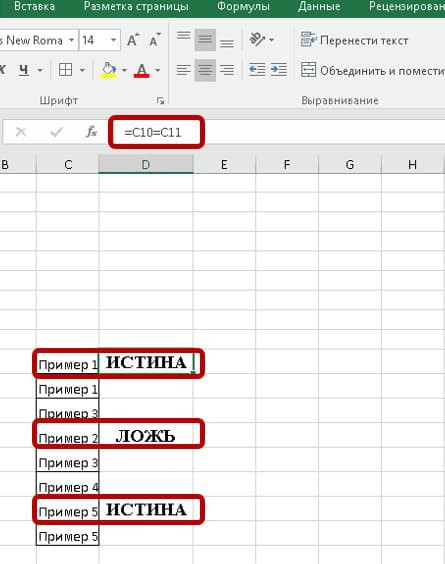The height and width of the screenshot is (564, 445).
Task: Open the font color dropdown arrow
Action: pos(158,70)
